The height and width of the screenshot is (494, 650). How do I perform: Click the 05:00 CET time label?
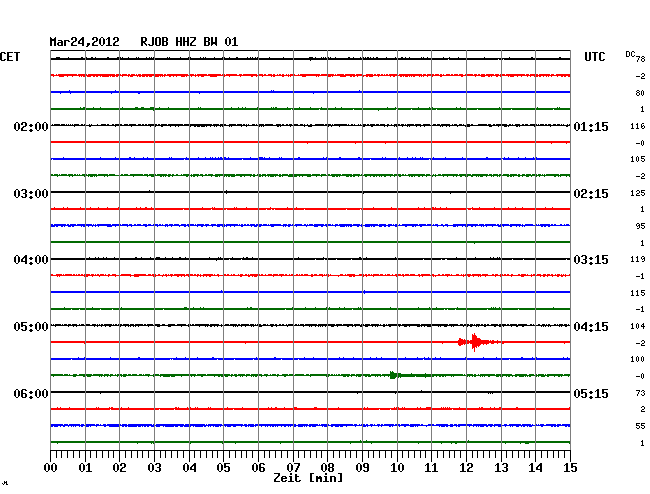(x=31, y=327)
